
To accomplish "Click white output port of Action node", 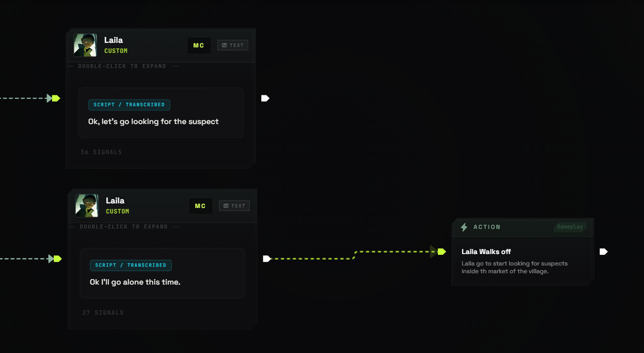I will [x=604, y=251].
